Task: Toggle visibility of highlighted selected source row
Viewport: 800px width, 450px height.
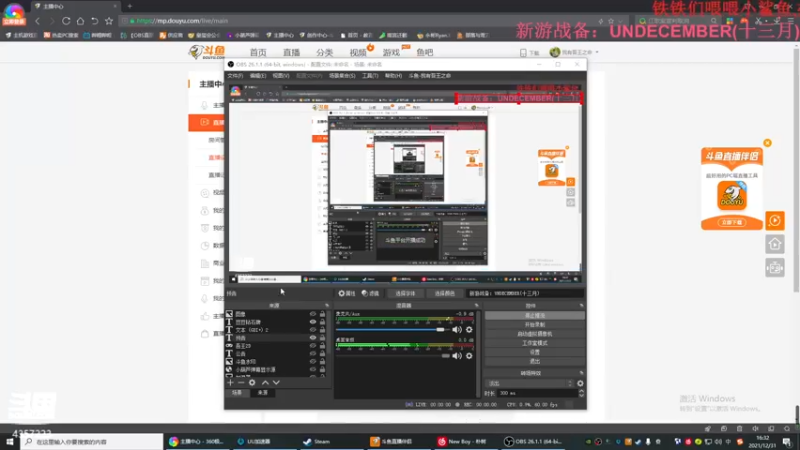Action: pos(313,338)
